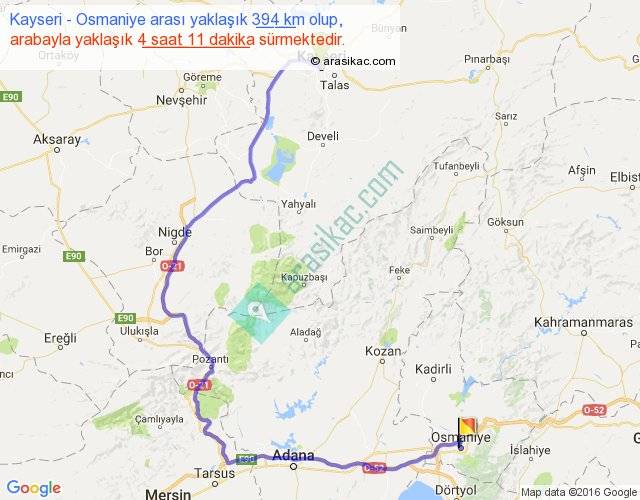The image size is (640, 500).
Task: Select the Niğde city label
Action: point(175,232)
